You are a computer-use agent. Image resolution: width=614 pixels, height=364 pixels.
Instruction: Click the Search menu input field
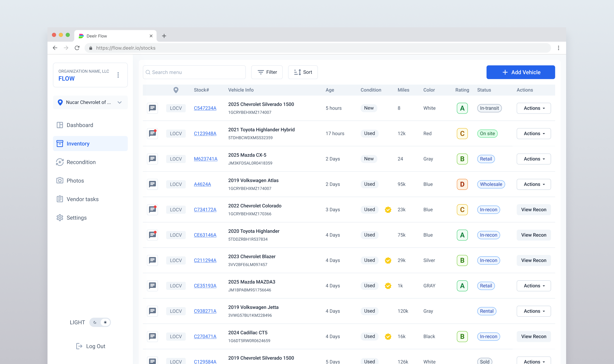tap(194, 72)
